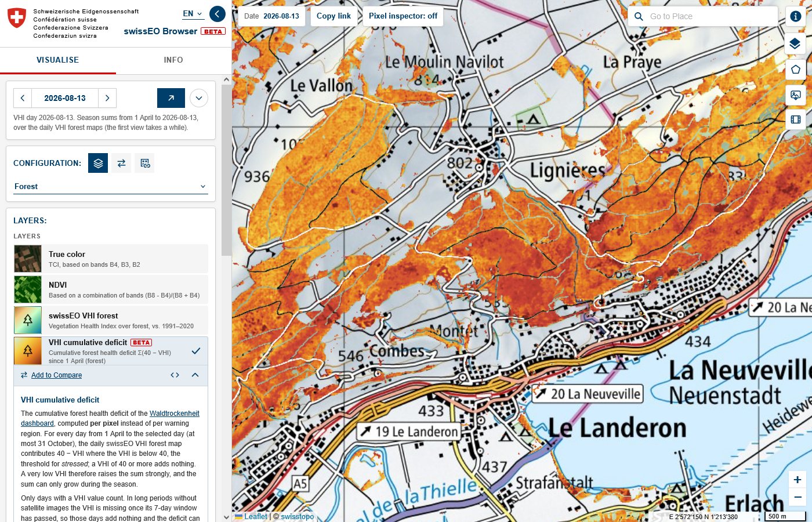Select the NDVI layer thumbnail
812x522 pixels.
click(x=28, y=289)
